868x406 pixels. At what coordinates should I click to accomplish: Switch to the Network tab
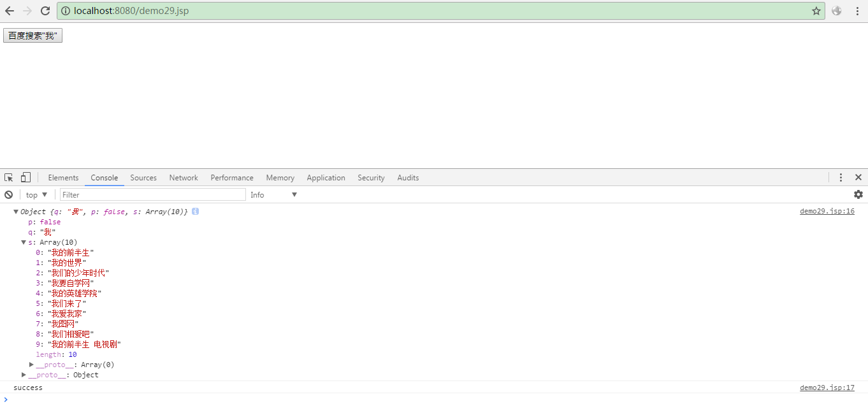(184, 178)
